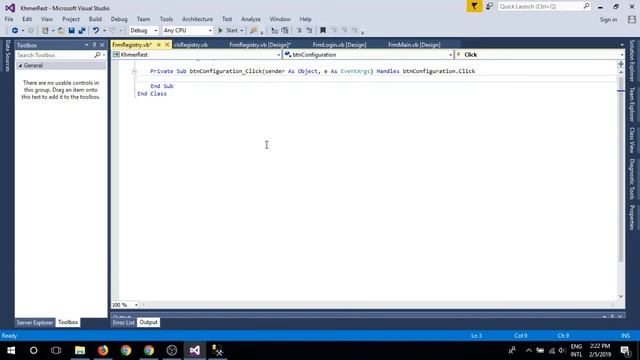The height and width of the screenshot is (360, 640).
Task: Toggle a bookmark on the current line
Action: [x=323, y=31]
